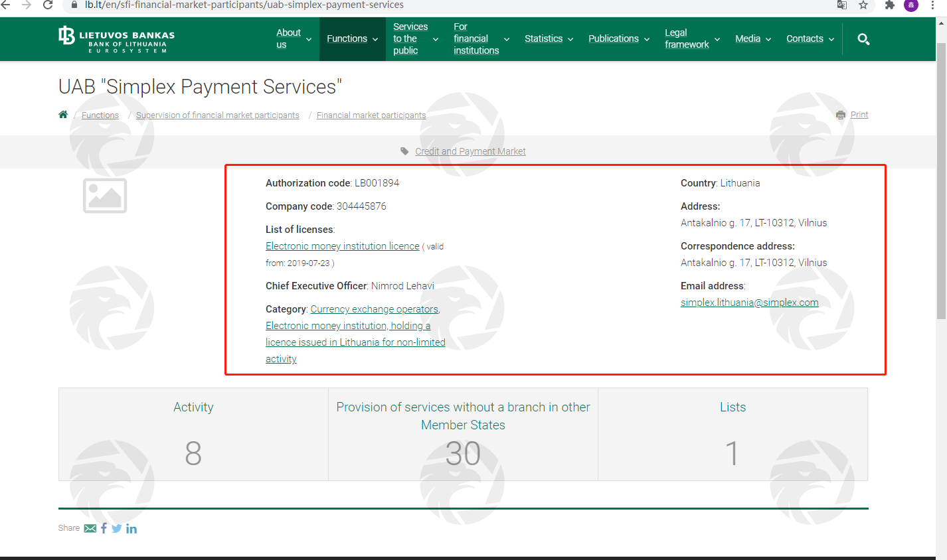Open the Credit and Payment Market tag link
The image size is (947, 560).
pos(470,151)
